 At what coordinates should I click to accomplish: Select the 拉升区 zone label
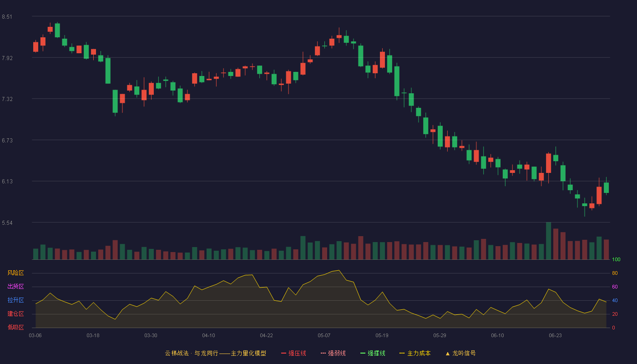(x=16, y=300)
